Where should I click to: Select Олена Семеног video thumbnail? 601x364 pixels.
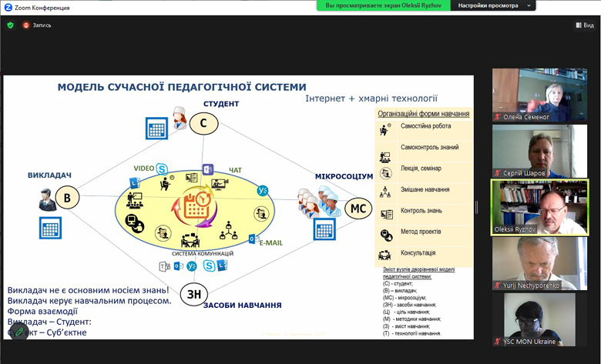click(539, 95)
